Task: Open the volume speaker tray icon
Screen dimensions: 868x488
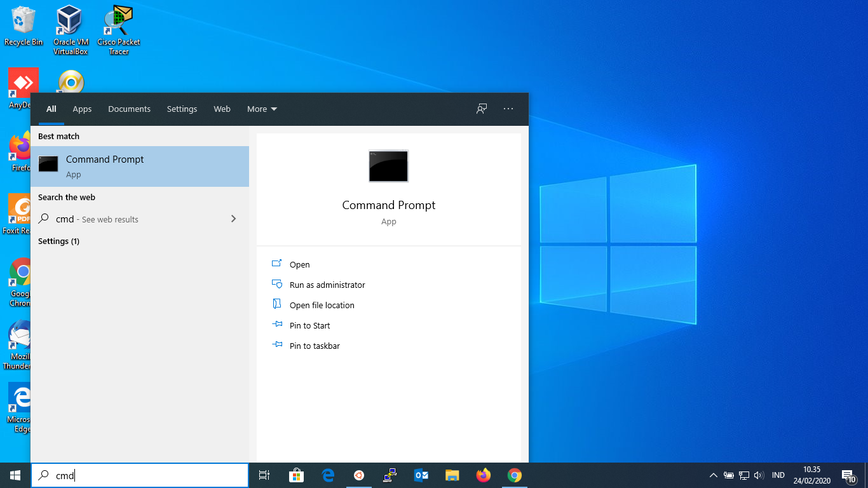Action: point(759,475)
